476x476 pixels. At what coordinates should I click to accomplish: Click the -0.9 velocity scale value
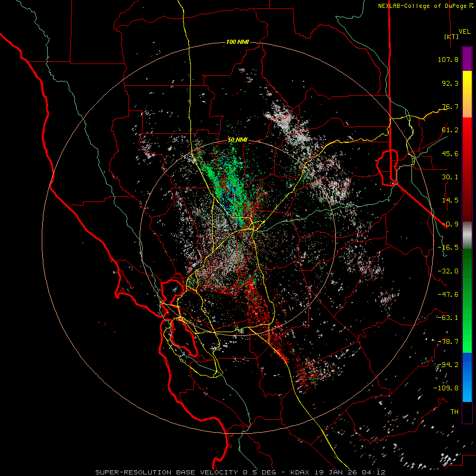(x=450, y=224)
